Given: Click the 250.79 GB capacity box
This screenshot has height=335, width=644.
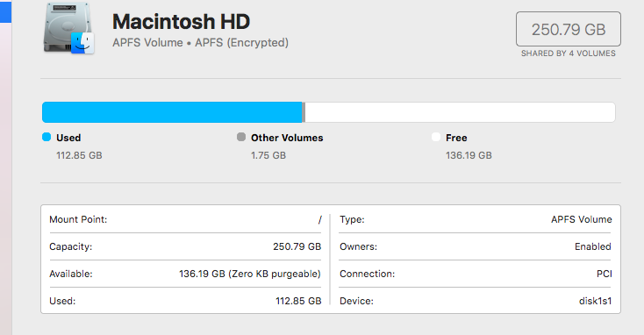Looking at the screenshot, I should (x=569, y=29).
